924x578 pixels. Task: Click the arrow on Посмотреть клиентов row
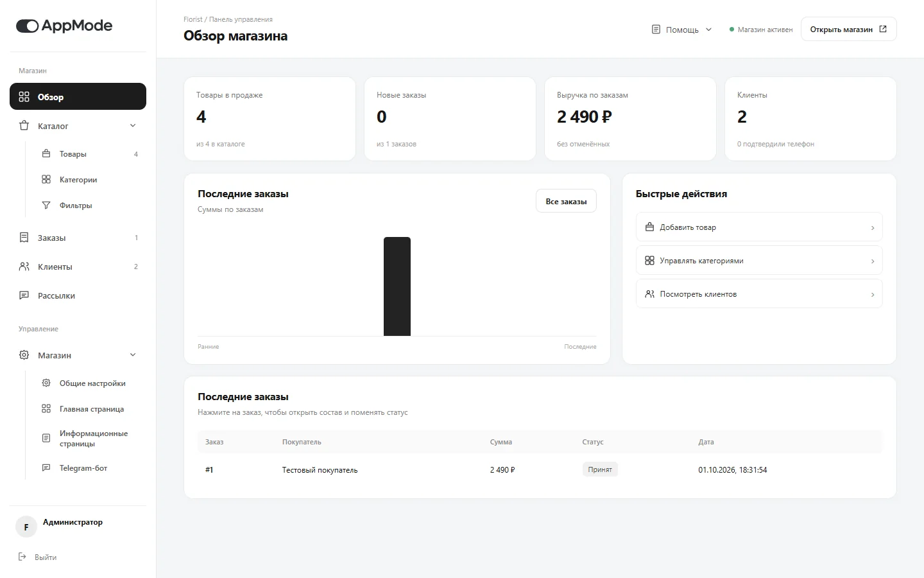[x=873, y=295]
